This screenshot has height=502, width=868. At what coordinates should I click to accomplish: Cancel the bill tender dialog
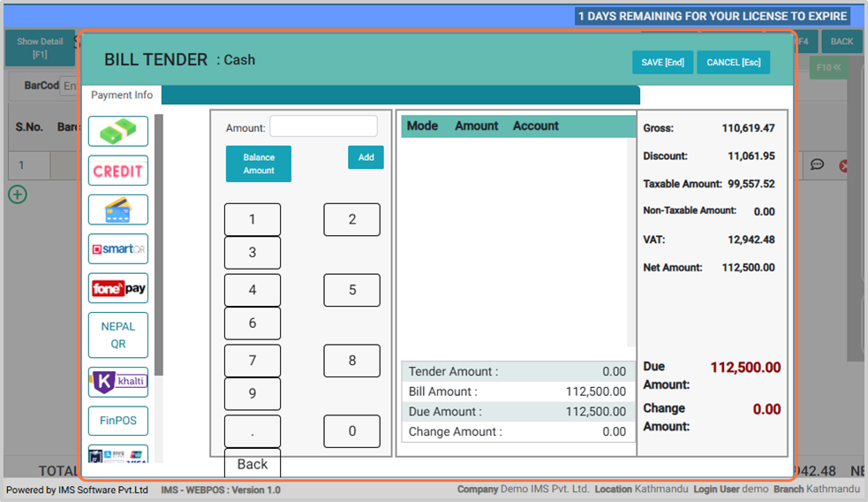(733, 63)
